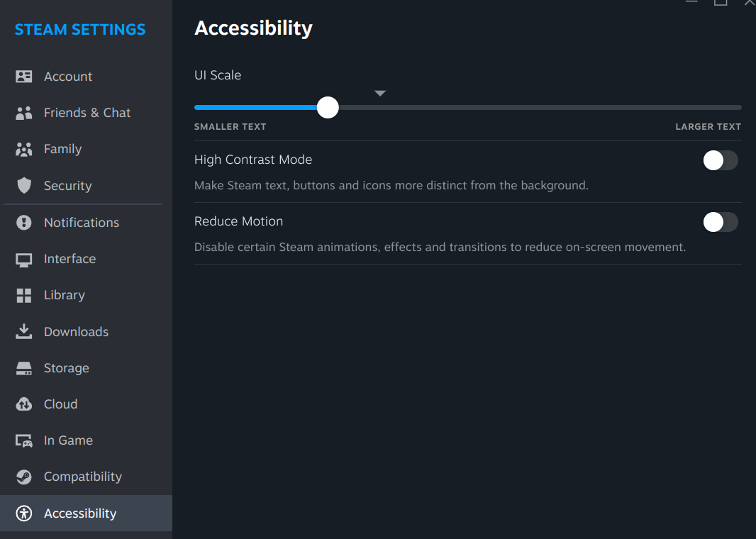
Task: Click the Family group icon
Action: coord(23,149)
